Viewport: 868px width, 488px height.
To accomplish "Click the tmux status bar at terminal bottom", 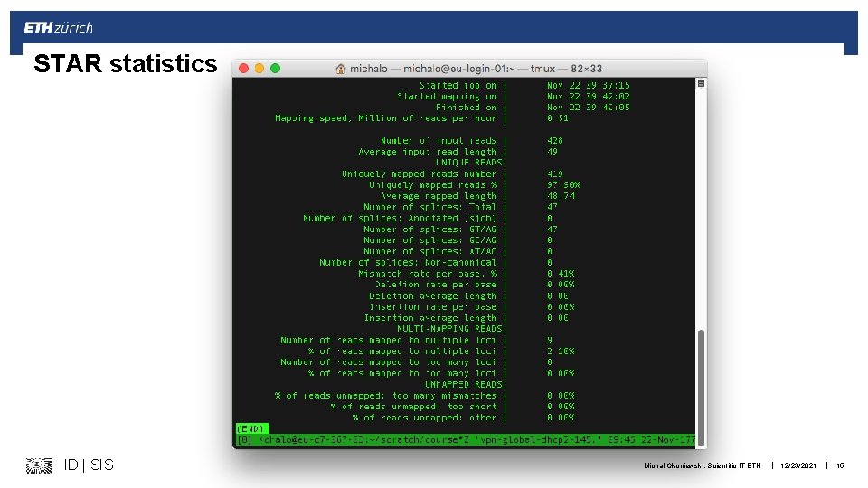I will [466, 440].
